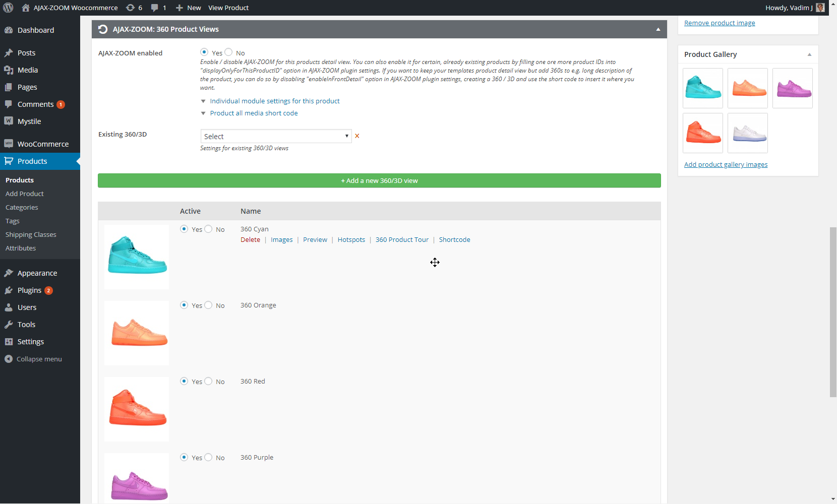The height and width of the screenshot is (504, 837).
Task: Set 360 Purple active to No
Action: pyautogui.click(x=208, y=457)
